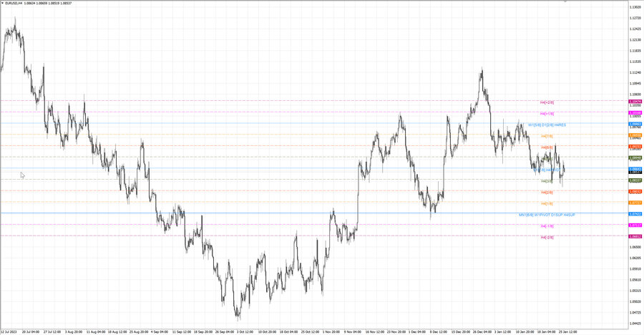Click the 1.06812 purple price tag
The width and height of the screenshot is (644, 335).
coord(635,236)
